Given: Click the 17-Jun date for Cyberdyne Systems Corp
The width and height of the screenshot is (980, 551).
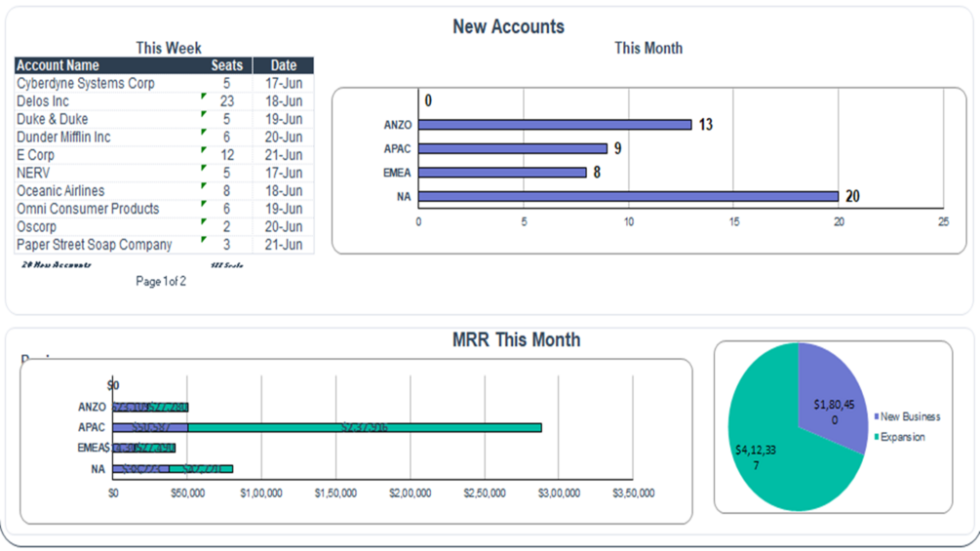Looking at the screenshot, I should 284,83.
